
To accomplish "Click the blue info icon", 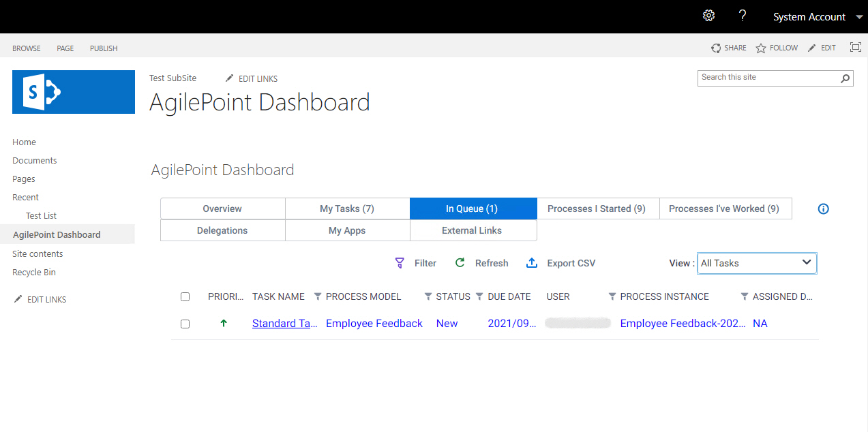I will click(823, 209).
